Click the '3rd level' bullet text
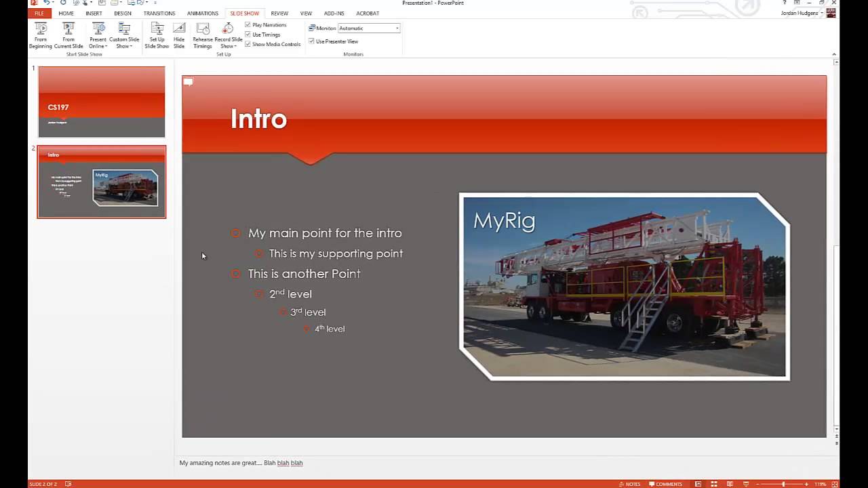 (308, 312)
